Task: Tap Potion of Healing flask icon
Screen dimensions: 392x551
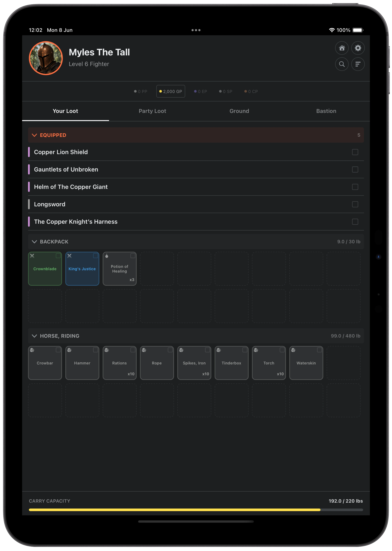Action: click(x=107, y=256)
